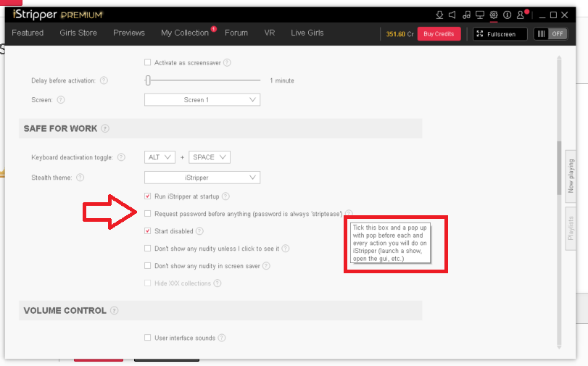Click the monitor display icon
The width and height of the screenshot is (588, 366).
pos(480,14)
